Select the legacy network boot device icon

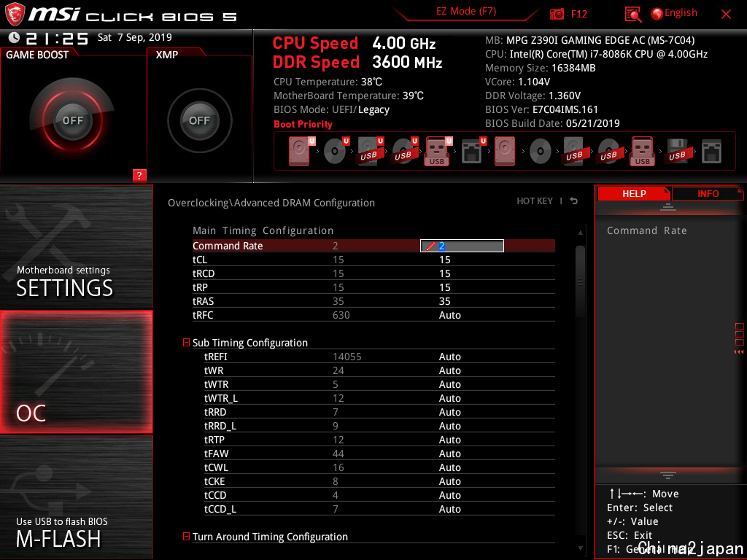coord(711,152)
